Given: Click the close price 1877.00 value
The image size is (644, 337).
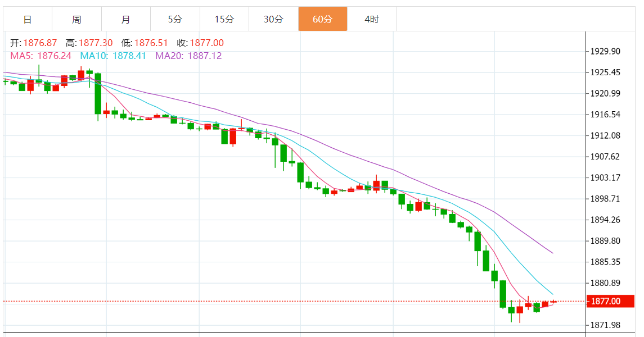Looking at the screenshot, I should (207, 43).
